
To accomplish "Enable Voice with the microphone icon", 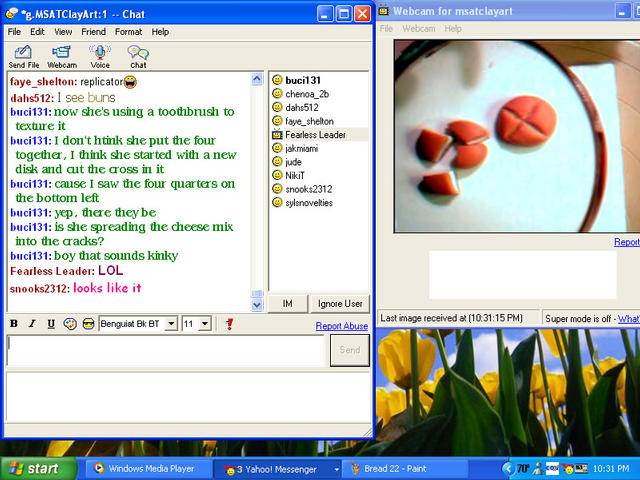I will pyautogui.click(x=100, y=57).
